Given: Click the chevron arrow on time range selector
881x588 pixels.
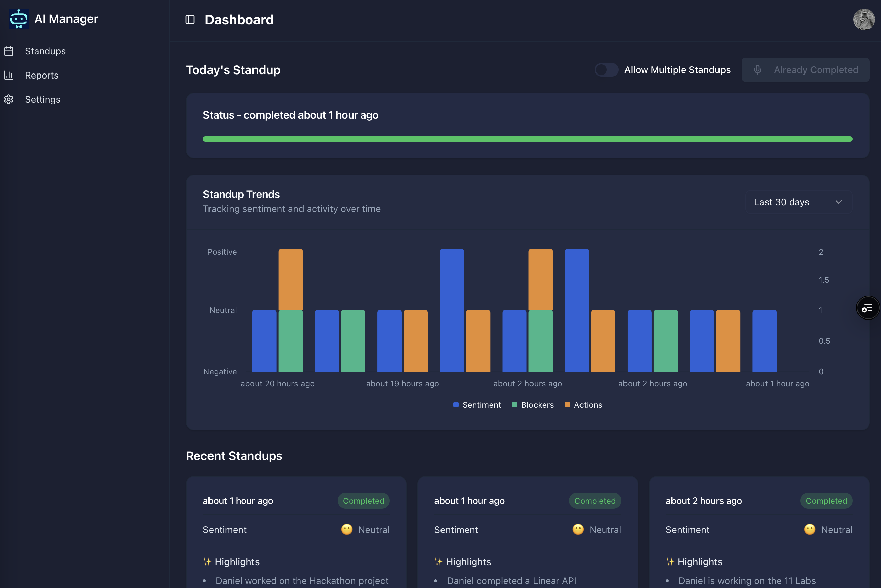Looking at the screenshot, I should pyautogui.click(x=839, y=202).
